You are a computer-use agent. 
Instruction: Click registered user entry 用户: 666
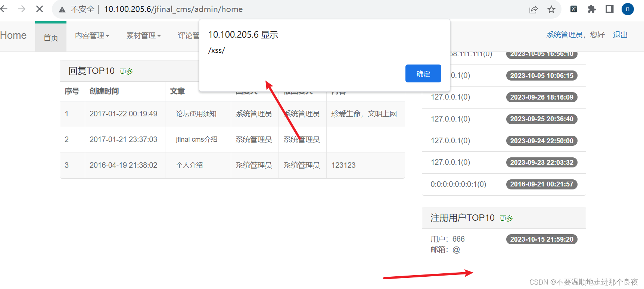coord(448,239)
